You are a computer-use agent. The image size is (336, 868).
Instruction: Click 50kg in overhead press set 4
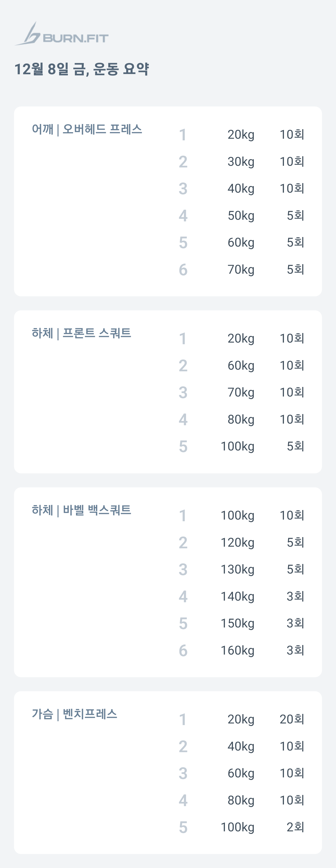[241, 216]
